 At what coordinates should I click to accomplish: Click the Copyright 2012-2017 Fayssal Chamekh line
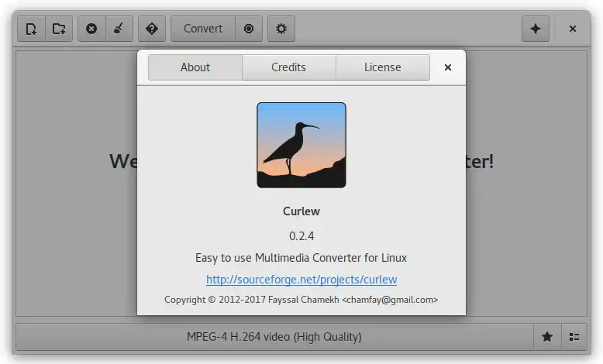[301, 300]
